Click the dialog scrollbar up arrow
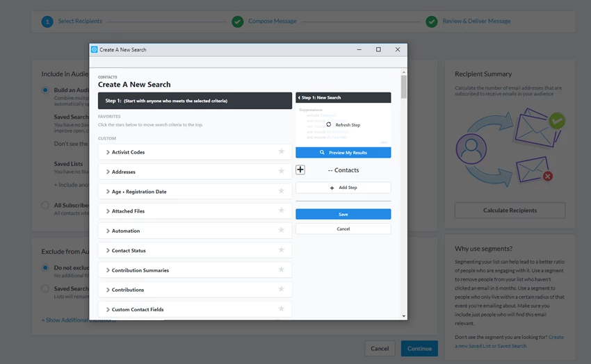 pos(404,72)
